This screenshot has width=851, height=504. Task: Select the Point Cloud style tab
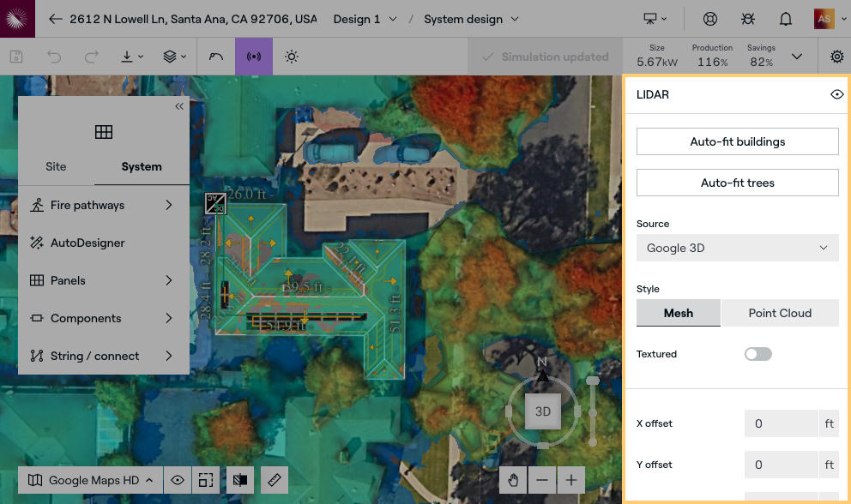780,313
